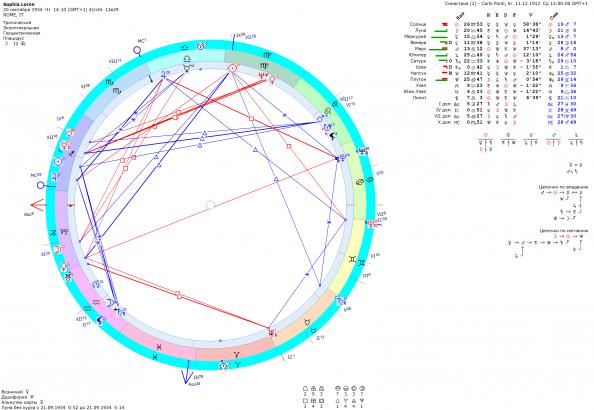Image resolution: width=594 pixels, height=410 pixels.
Task: Select the Цепочки по владению heading
Action: [564, 187]
